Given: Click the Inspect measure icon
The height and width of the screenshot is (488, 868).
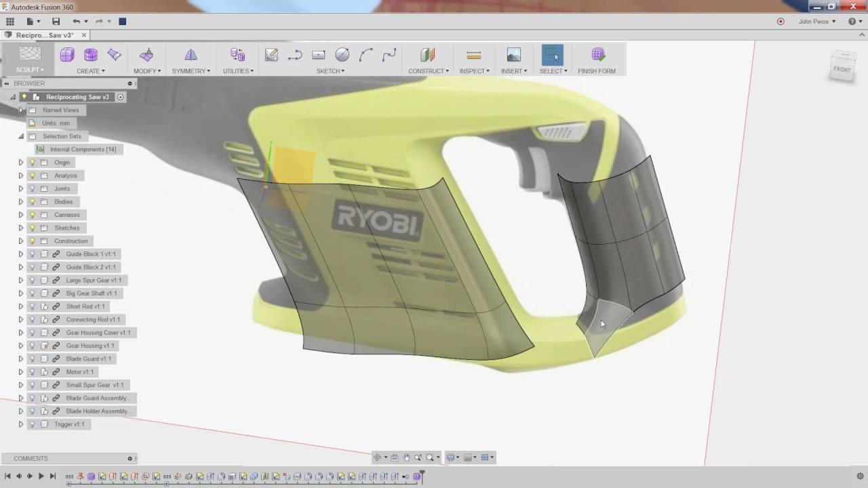Looking at the screenshot, I should (474, 55).
